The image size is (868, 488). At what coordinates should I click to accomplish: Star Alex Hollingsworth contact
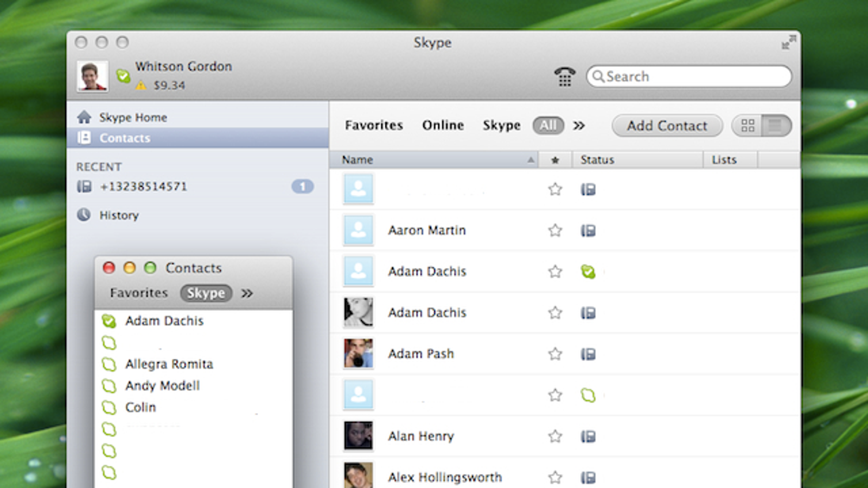tap(555, 478)
